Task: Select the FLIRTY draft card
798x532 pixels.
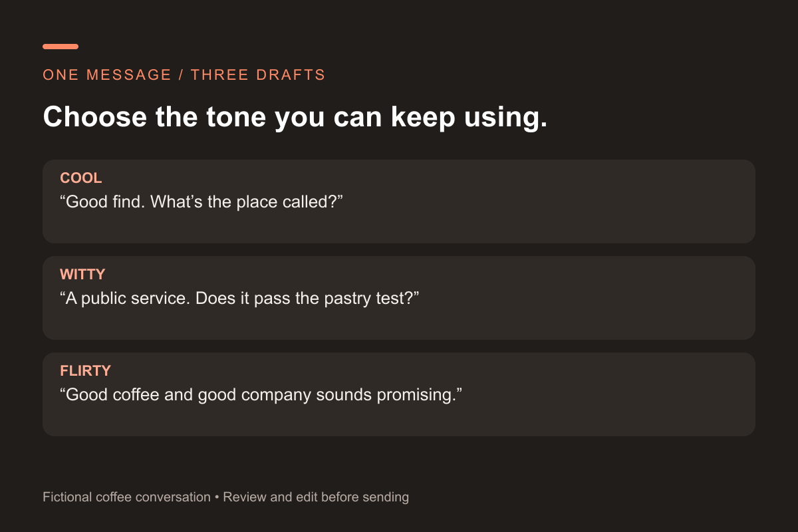Action: click(x=399, y=394)
